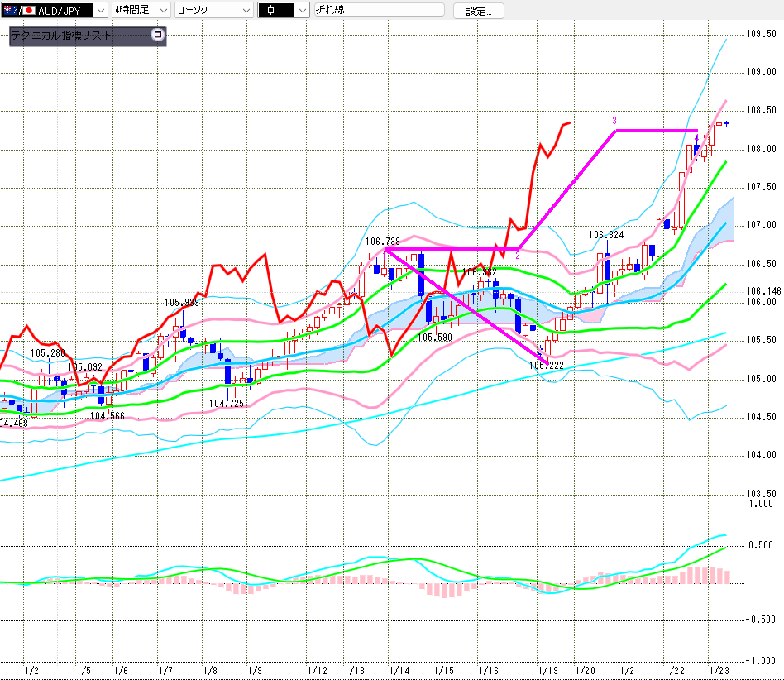Expand the AUD/JPY currency pair dropdown arrow
The height and width of the screenshot is (680, 784).
[x=101, y=10]
